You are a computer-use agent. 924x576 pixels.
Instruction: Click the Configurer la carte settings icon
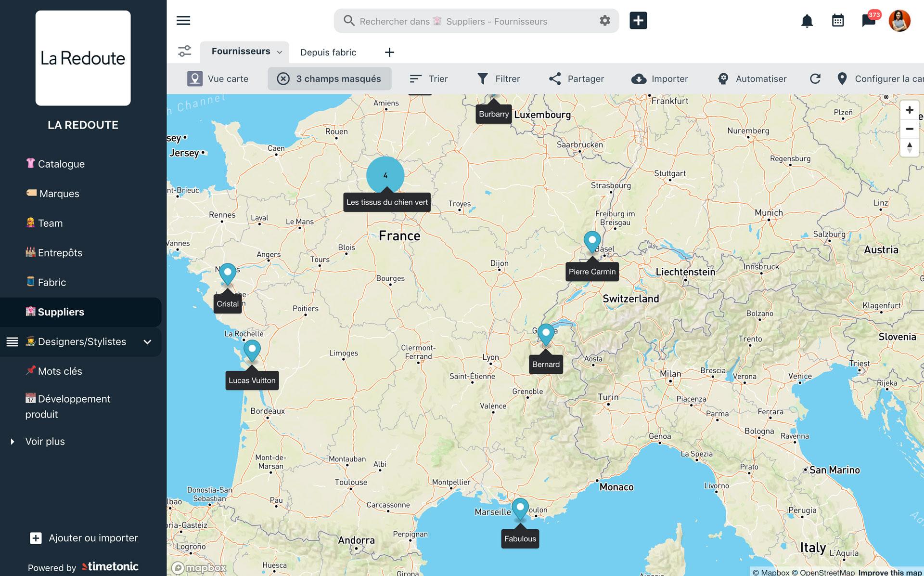click(842, 79)
